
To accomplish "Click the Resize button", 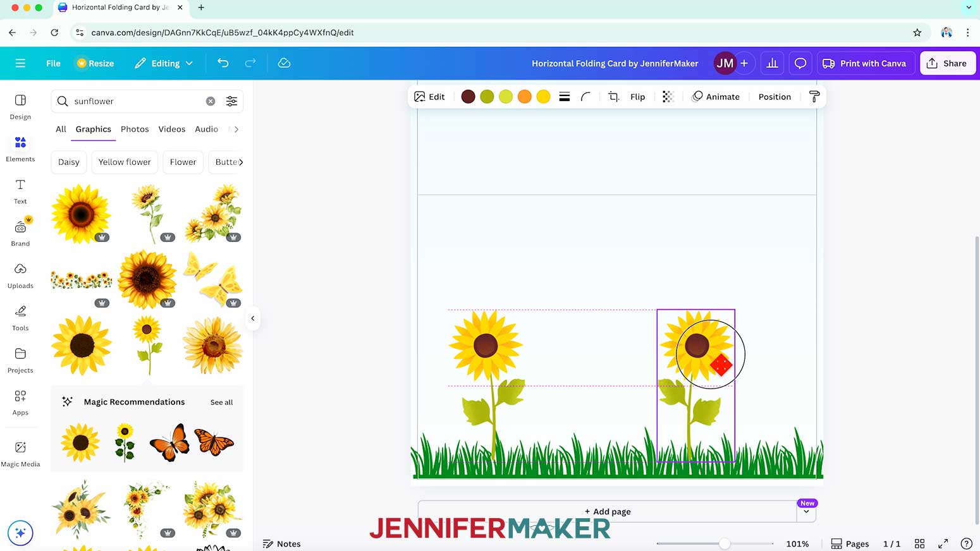I will [x=95, y=63].
